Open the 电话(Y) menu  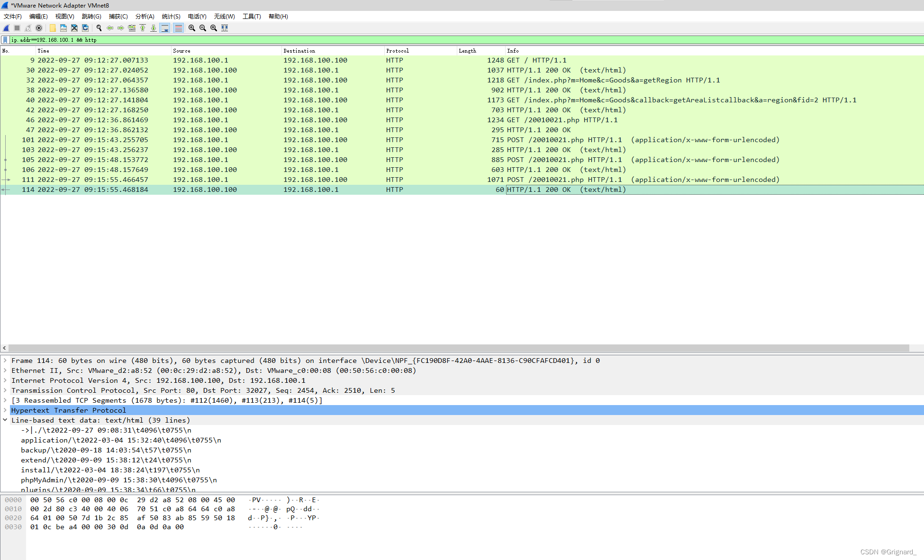197,17
